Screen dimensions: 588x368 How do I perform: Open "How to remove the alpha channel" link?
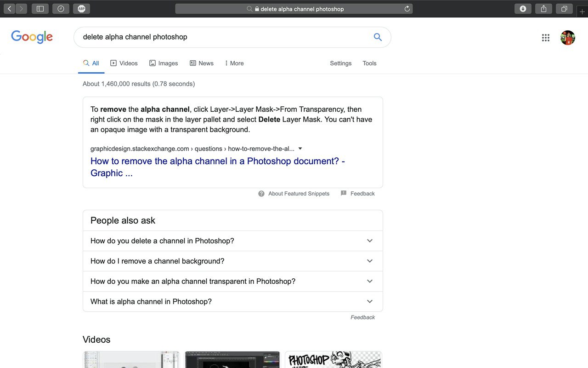tap(218, 167)
